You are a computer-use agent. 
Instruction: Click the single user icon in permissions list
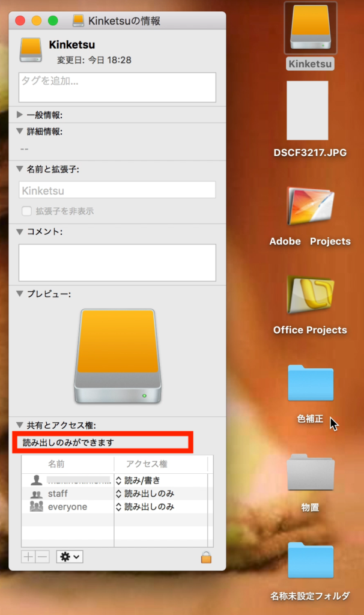click(x=37, y=480)
